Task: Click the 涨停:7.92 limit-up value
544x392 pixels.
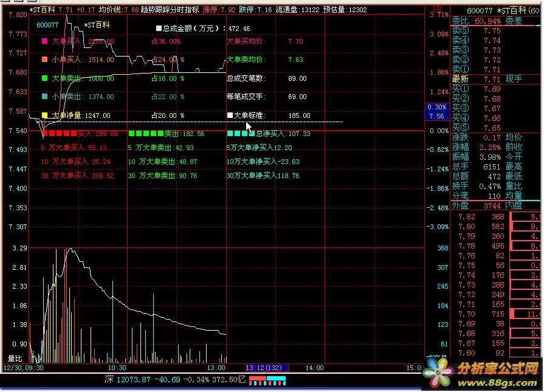Action: (219, 10)
